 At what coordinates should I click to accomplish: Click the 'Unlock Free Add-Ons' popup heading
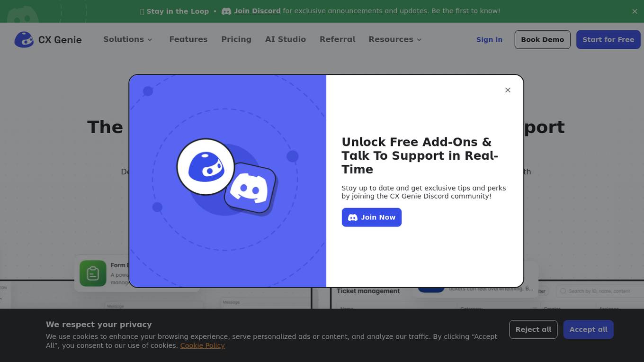point(420,156)
